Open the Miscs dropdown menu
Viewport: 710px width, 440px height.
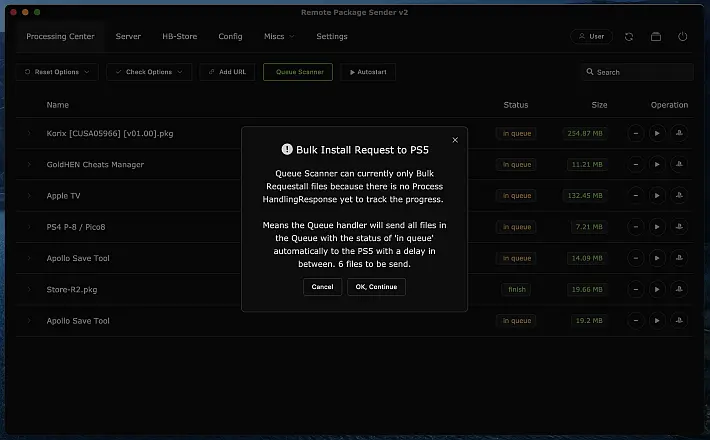[279, 36]
